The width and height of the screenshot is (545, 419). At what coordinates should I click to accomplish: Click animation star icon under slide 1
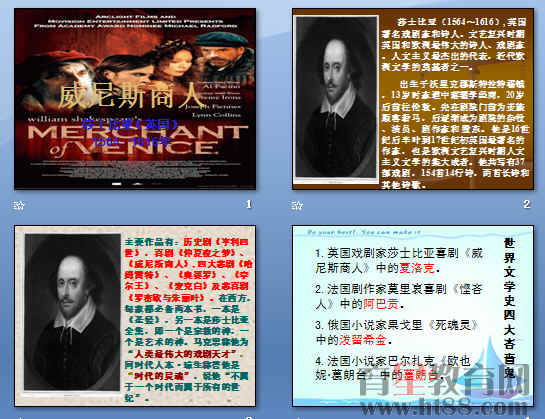click(x=19, y=205)
